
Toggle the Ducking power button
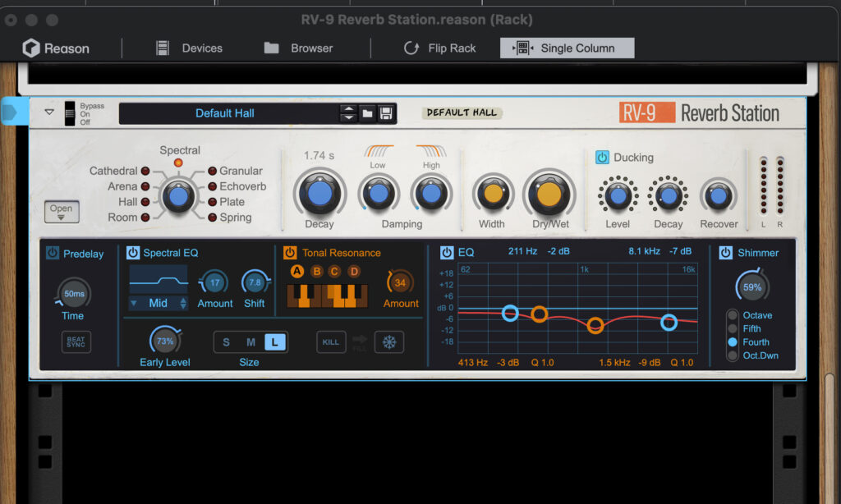(602, 158)
